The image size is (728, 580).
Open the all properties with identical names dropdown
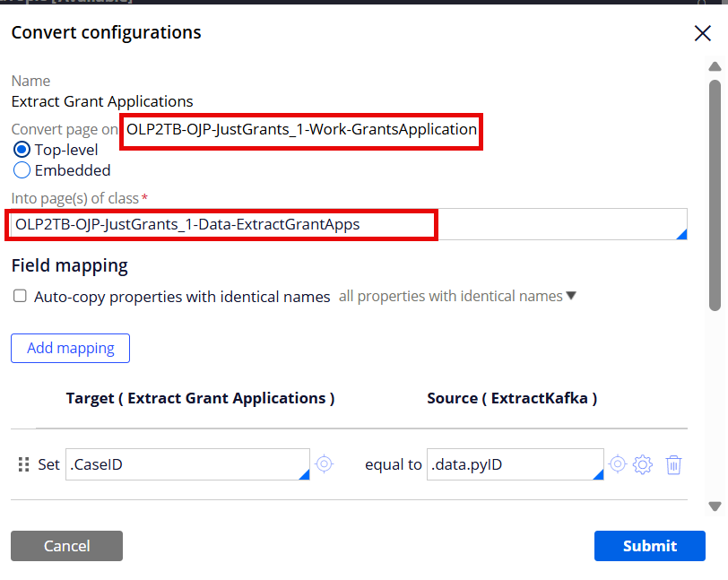click(457, 296)
